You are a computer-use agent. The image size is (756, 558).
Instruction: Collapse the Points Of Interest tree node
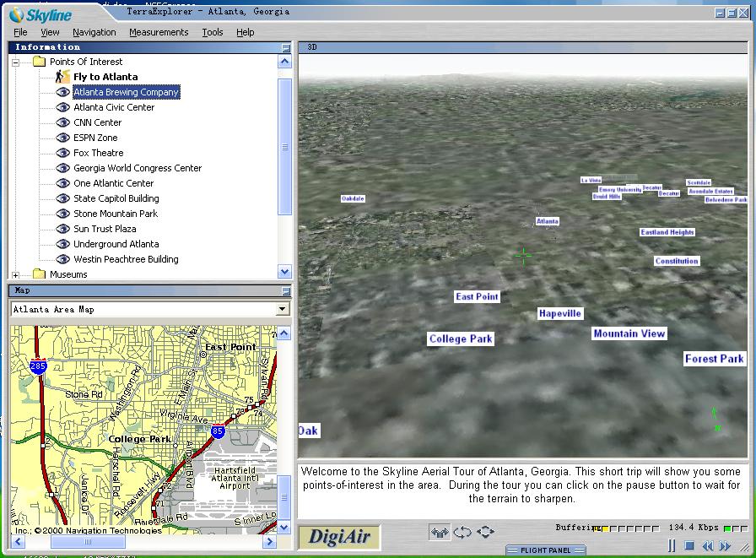coord(16,62)
